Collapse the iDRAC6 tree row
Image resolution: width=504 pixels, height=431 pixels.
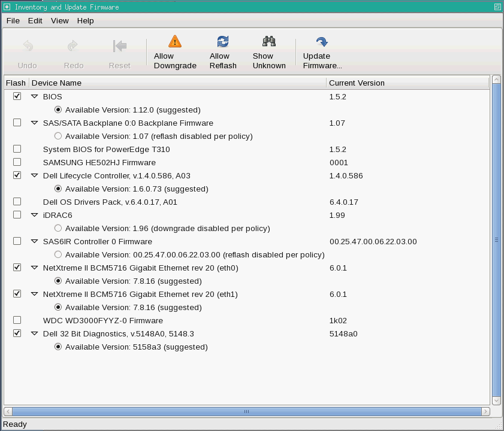[34, 215]
